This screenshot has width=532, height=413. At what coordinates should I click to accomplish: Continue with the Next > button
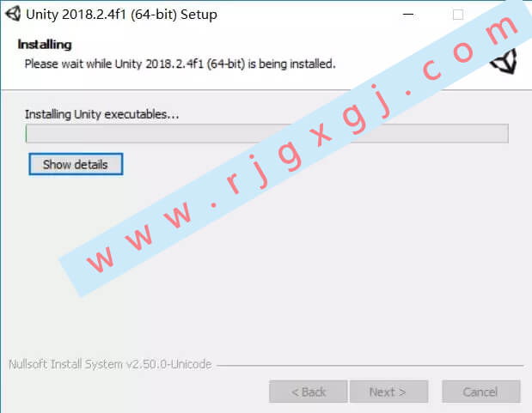[388, 392]
